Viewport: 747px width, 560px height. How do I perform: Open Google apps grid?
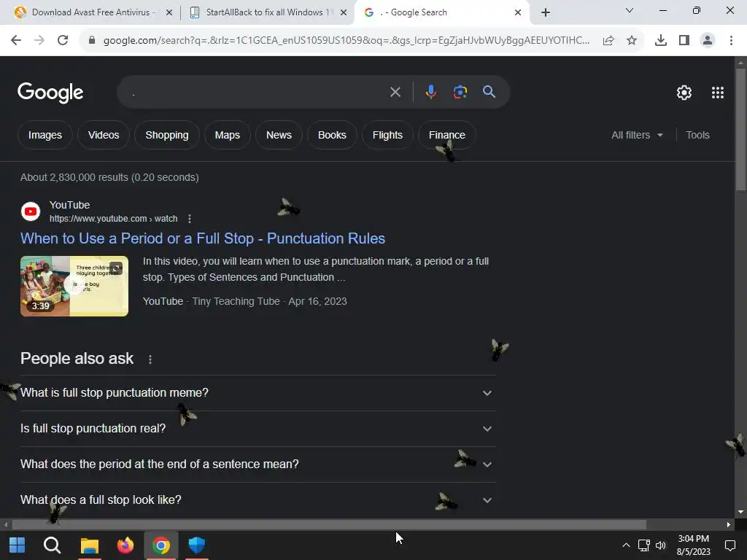point(718,93)
